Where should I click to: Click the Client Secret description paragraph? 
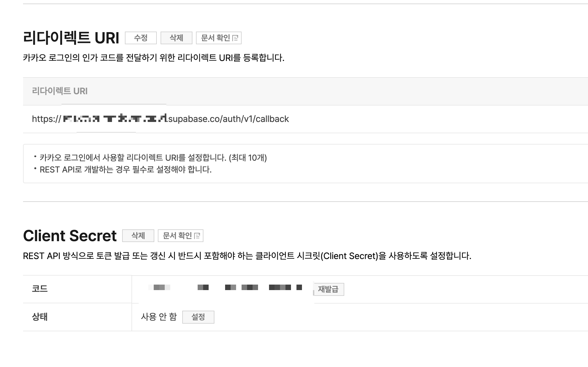(x=247, y=256)
